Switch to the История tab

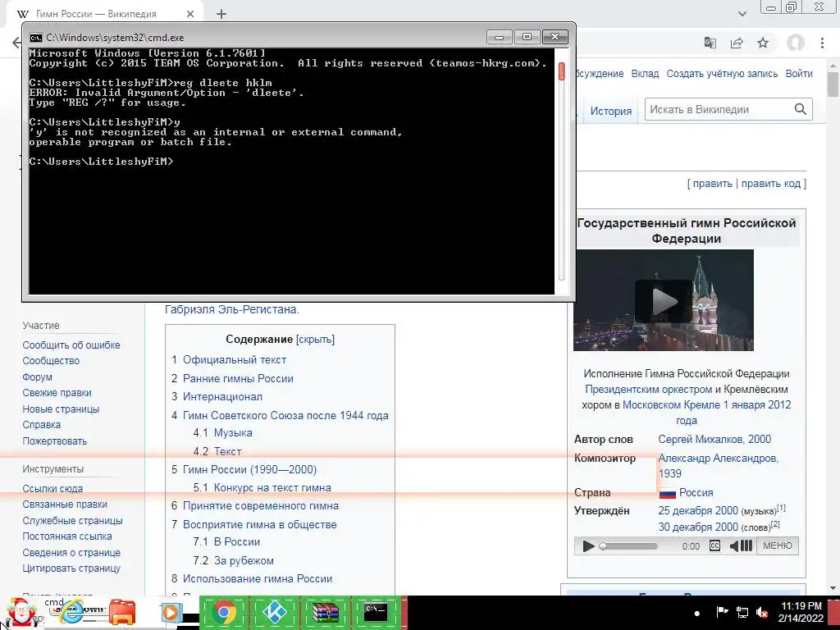point(610,111)
